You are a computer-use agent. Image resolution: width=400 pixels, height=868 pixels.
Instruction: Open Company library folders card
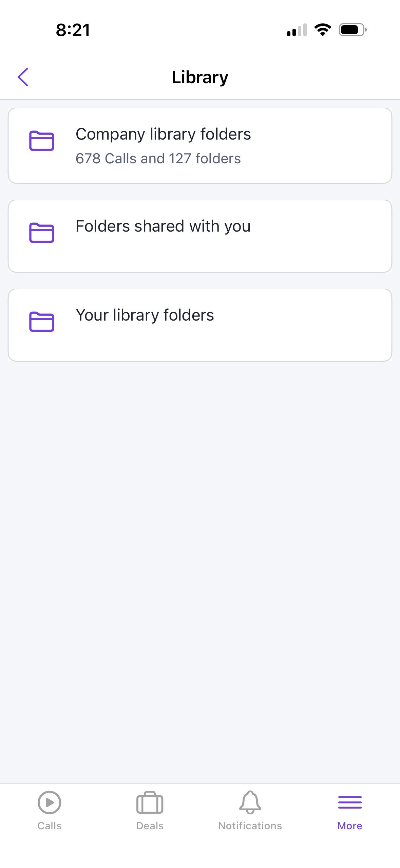point(200,146)
